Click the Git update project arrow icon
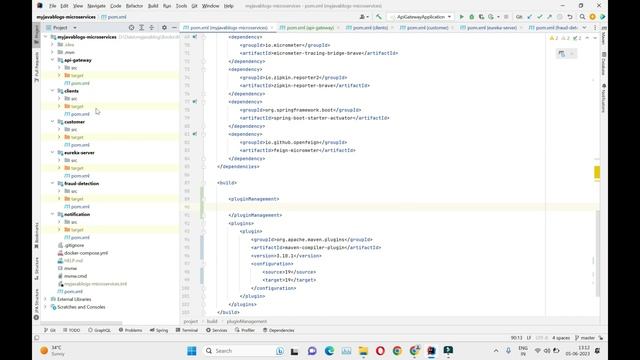The height and width of the screenshot is (360, 640). point(530,17)
